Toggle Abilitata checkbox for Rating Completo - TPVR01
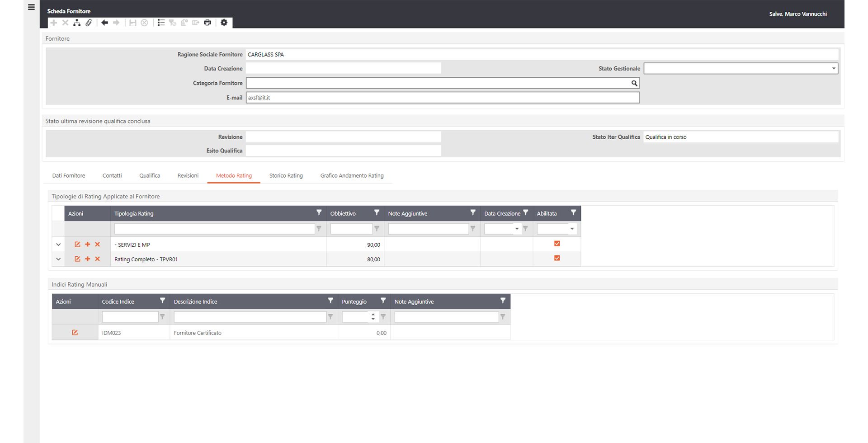The image size is (868, 443). pos(557,258)
